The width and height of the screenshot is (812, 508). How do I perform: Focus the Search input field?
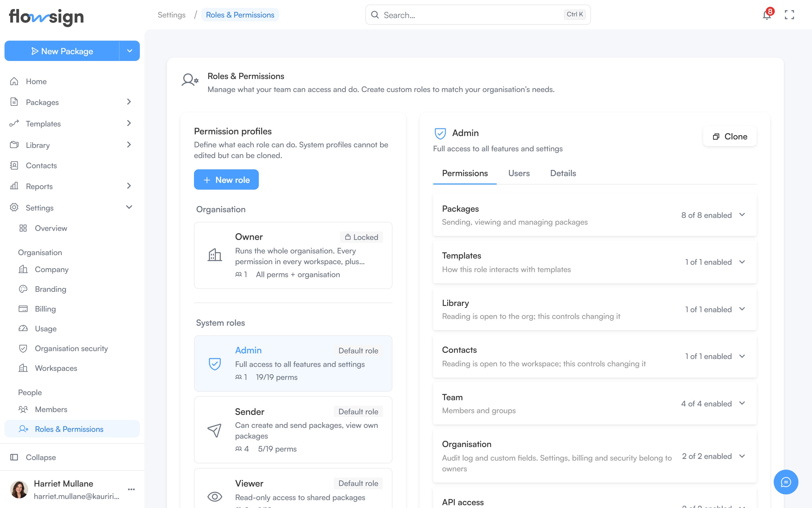pos(478,15)
